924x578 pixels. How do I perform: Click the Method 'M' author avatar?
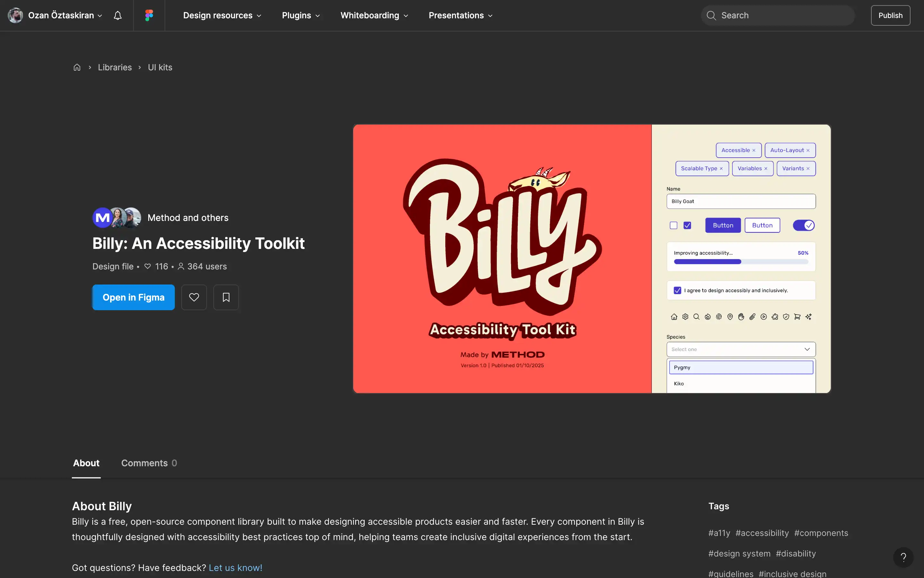(102, 217)
